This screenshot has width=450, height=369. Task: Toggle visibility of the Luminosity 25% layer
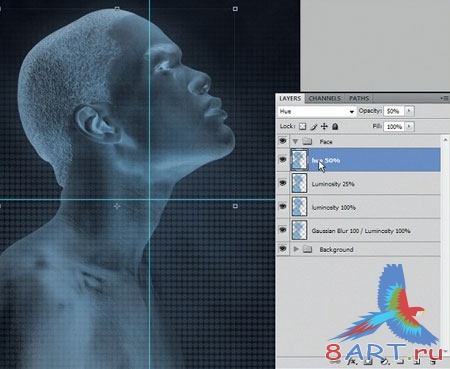283,183
